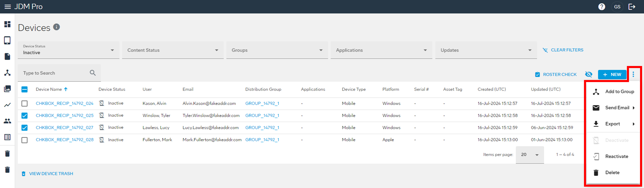Sort by the Device Status column header
This screenshot has width=644, height=188.
112,89
